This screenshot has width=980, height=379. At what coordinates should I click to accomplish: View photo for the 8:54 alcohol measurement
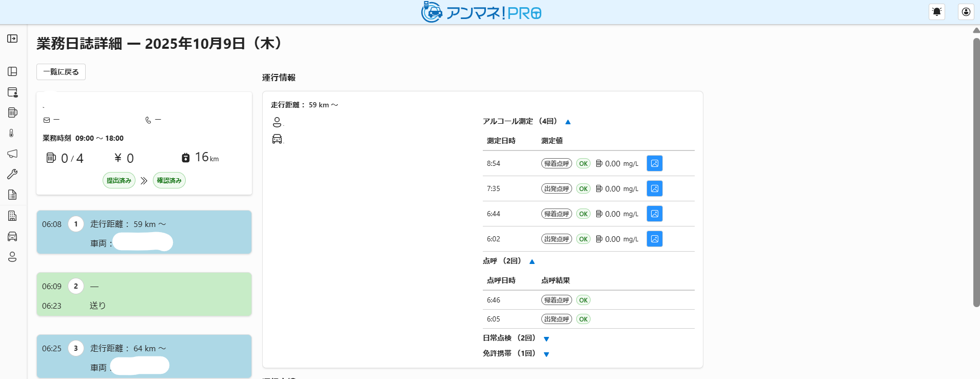click(655, 163)
